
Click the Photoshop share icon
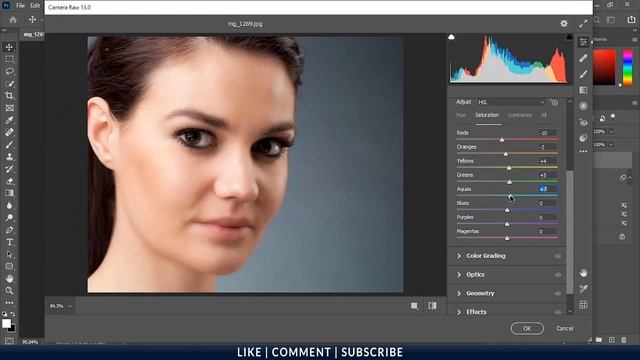point(631,20)
